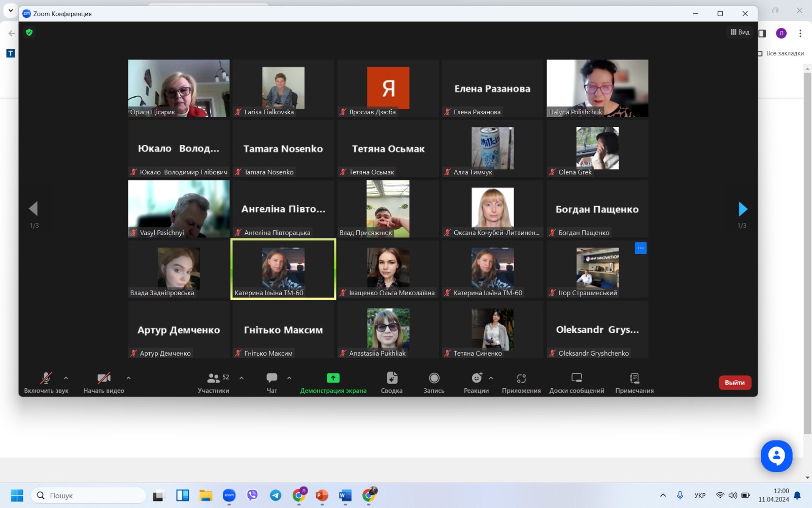Expand audio options arrow beside microphone
812x508 pixels.
click(x=66, y=378)
